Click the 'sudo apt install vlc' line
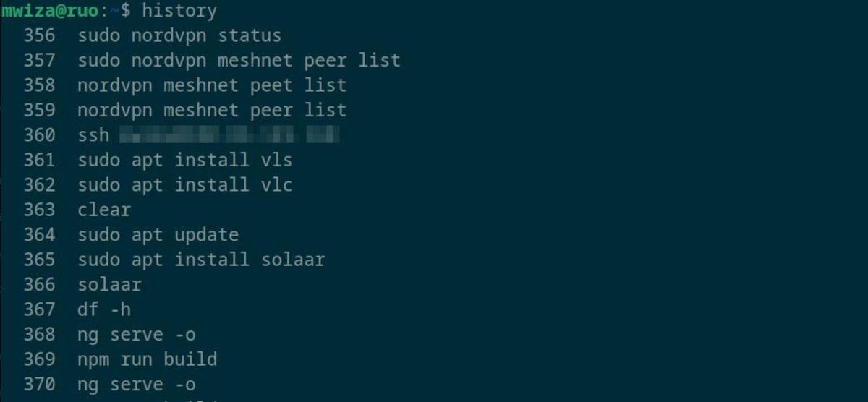The width and height of the screenshot is (868, 402). coord(185,185)
